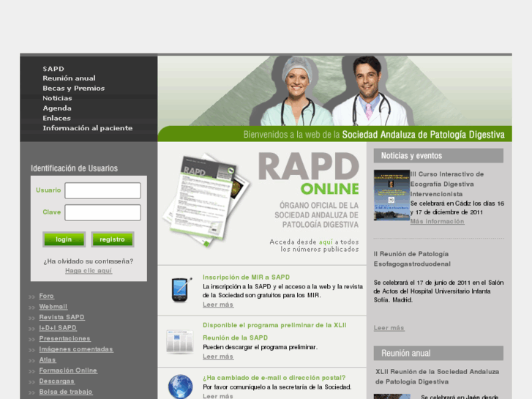Click the 'aquí' link under RAPD Online
Screen dimensions: 532x399
coord(326,242)
